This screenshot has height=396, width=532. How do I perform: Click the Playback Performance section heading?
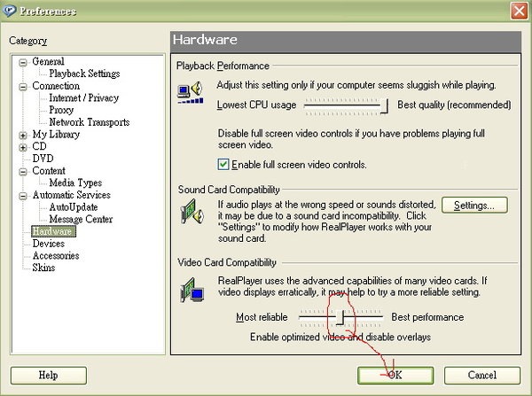(x=223, y=66)
